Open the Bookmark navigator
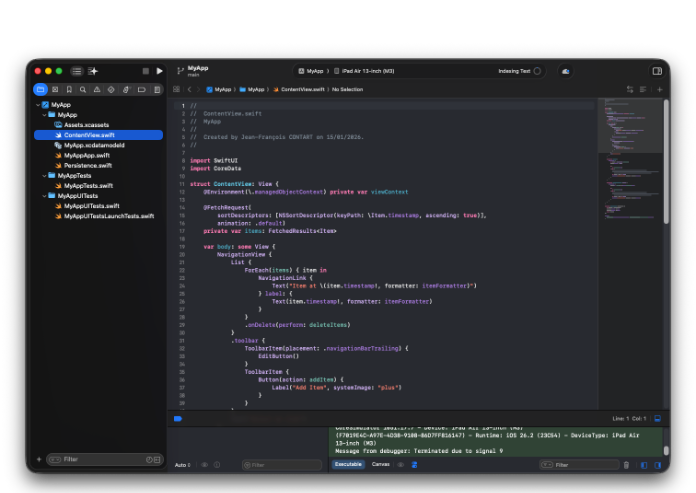This screenshot has width=696, height=493. point(69,90)
